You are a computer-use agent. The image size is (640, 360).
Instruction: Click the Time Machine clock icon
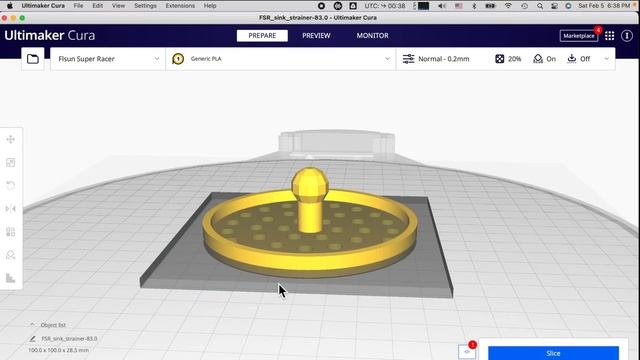(x=524, y=6)
